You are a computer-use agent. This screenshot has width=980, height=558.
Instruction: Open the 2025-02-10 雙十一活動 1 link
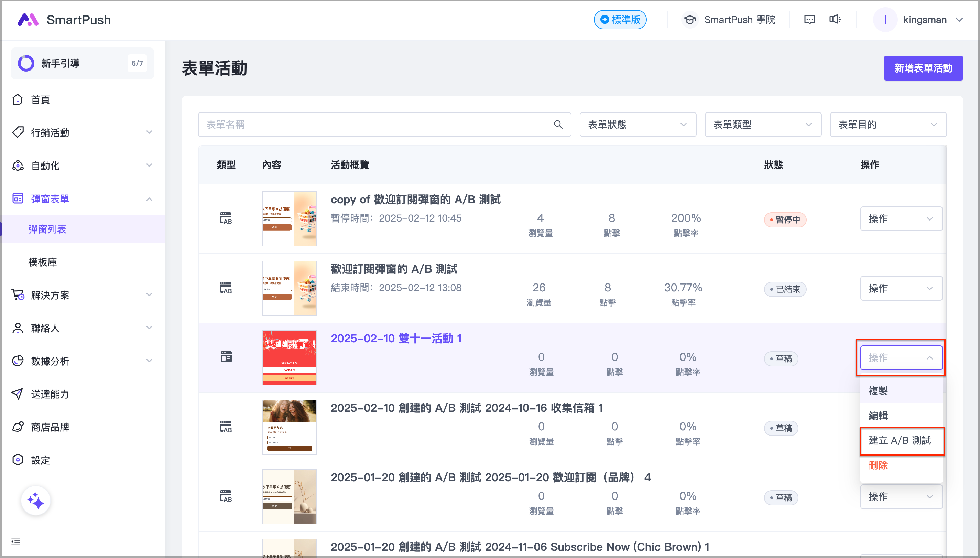coord(395,339)
